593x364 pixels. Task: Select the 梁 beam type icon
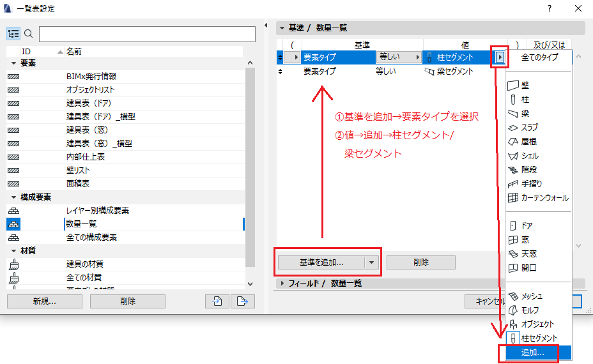513,114
